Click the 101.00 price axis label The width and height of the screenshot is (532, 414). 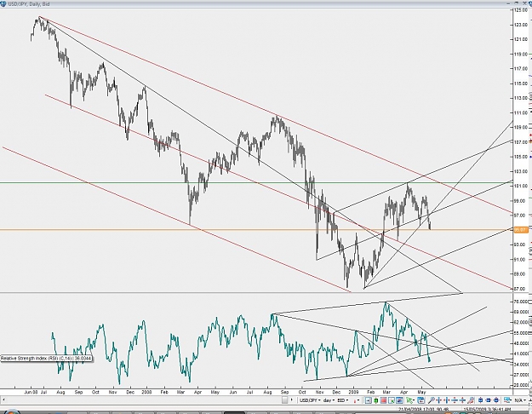click(520, 186)
